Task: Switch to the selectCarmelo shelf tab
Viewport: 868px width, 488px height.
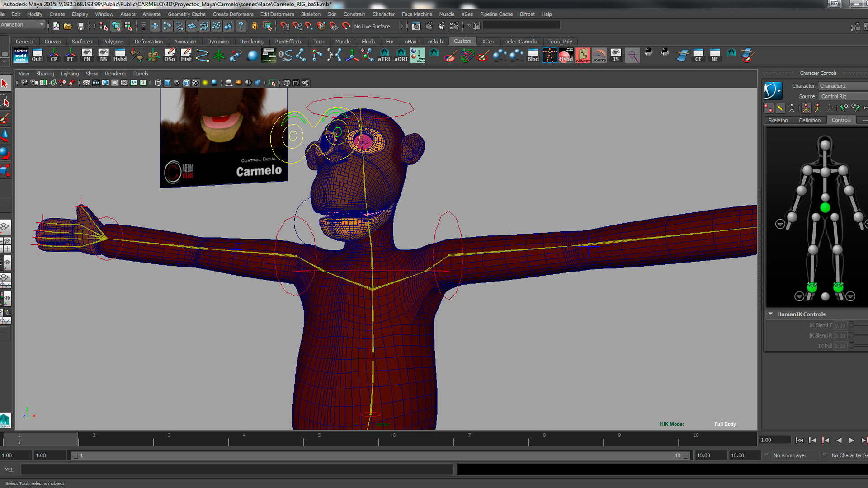Action: [x=521, y=41]
